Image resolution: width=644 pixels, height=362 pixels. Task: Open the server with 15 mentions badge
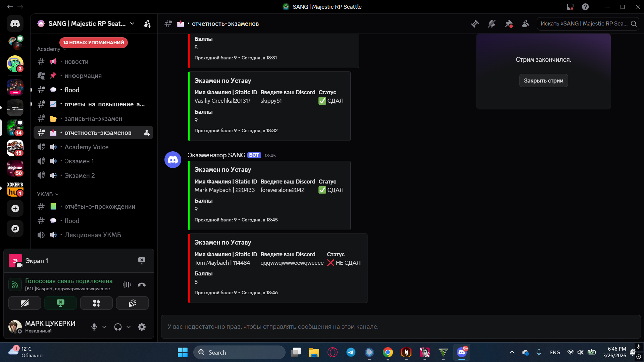tap(15, 148)
